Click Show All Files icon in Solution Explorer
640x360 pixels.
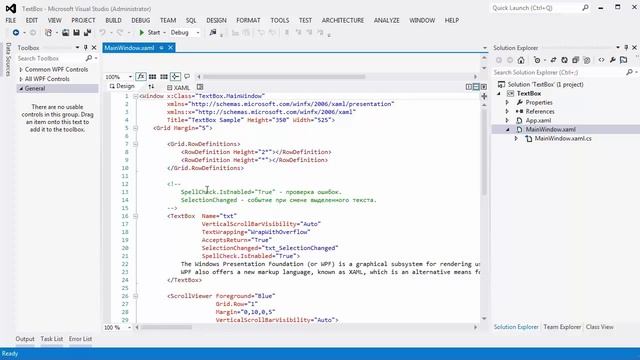587,60
